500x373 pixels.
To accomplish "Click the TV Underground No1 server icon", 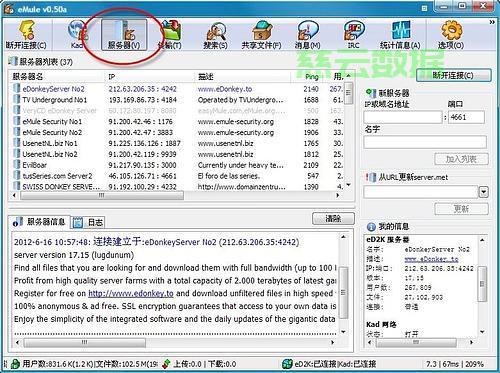I will pos(16,100).
